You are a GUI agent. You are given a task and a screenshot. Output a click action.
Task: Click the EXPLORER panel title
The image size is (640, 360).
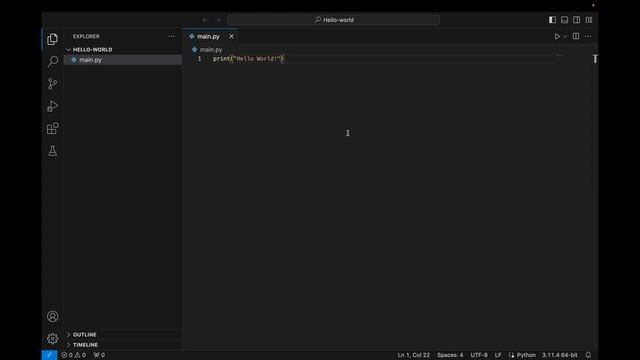click(x=86, y=36)
